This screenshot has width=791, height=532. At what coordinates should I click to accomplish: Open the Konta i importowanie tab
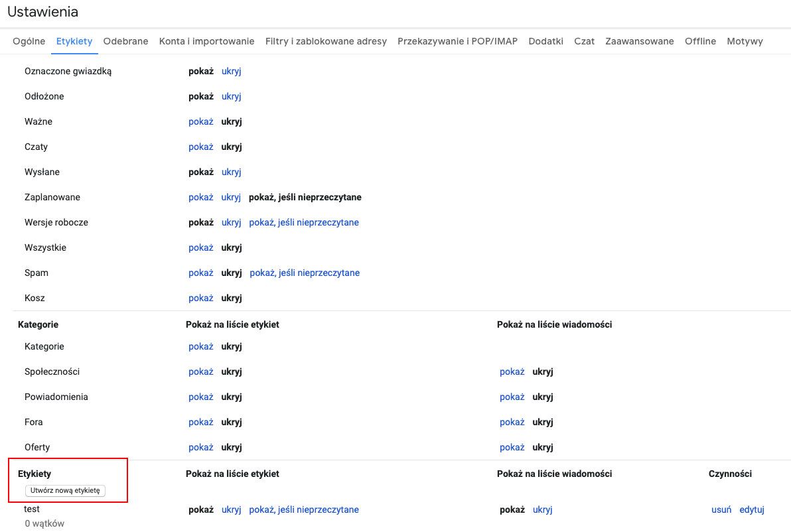click(206, 41)
